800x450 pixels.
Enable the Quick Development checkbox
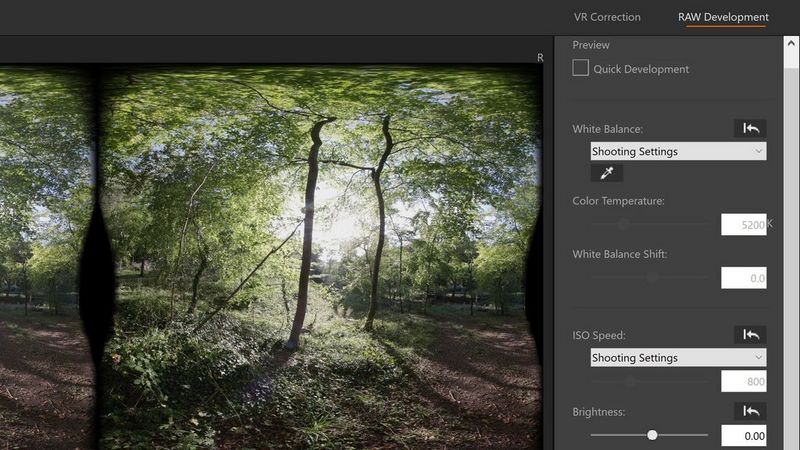point(581,69)
